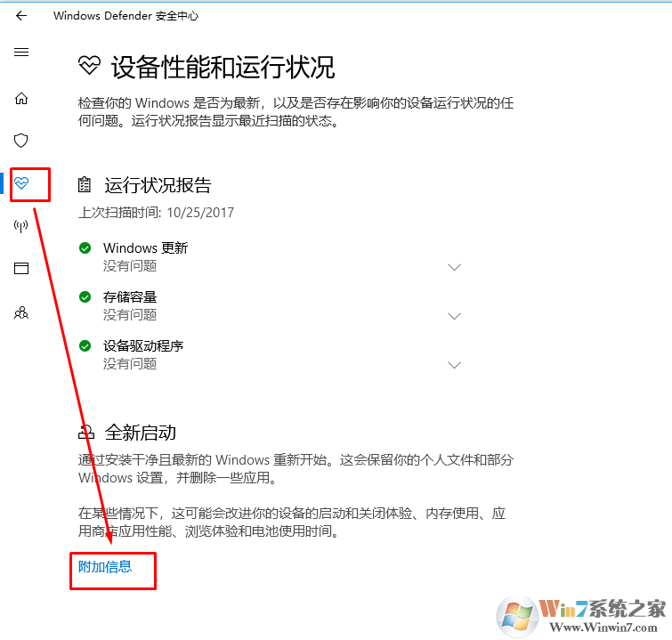The image size is (672, 640).
Task: Open the 附加信息 link
Action: [105, 567]
